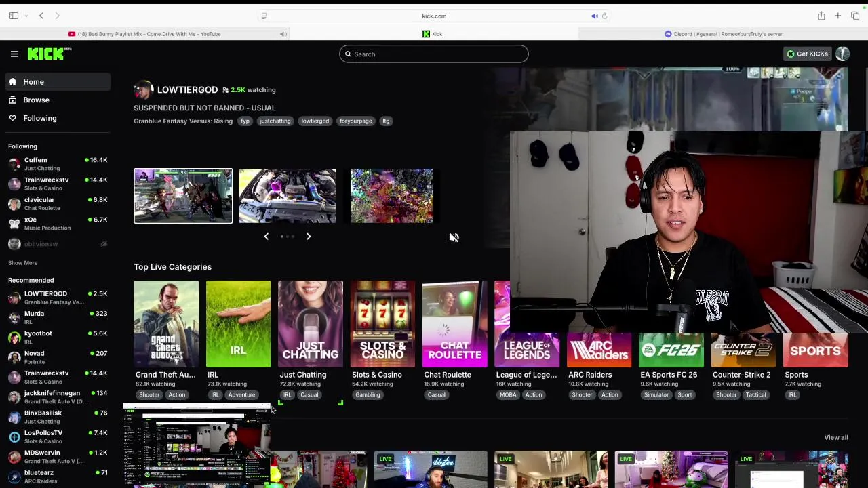
Task: Switch to the Discord #general tab
Action: (x=724, y=34)
